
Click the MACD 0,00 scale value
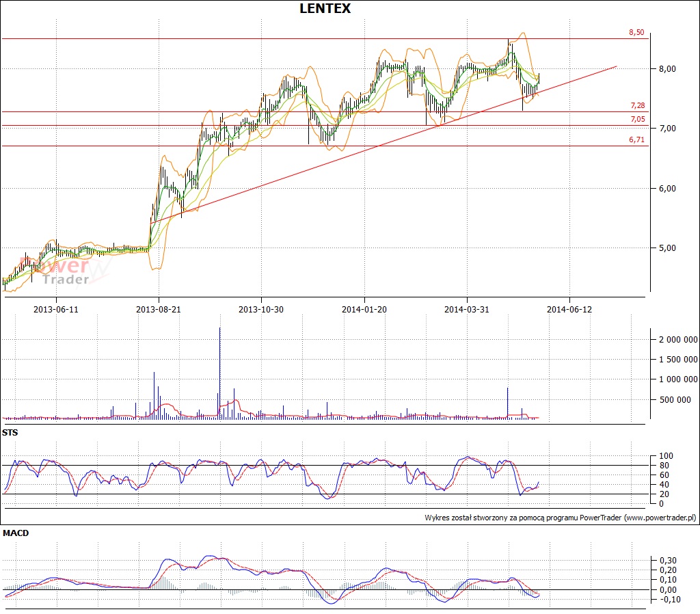point(668,590)
